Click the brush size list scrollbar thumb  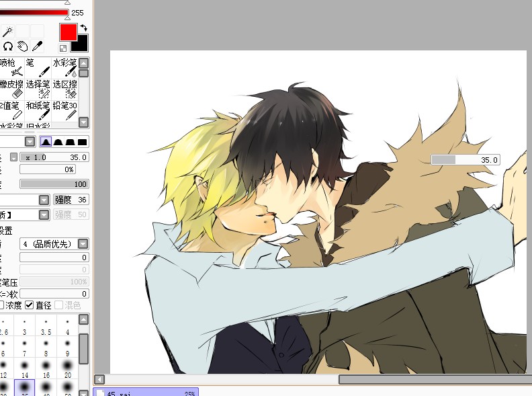[x=84, y=349]
